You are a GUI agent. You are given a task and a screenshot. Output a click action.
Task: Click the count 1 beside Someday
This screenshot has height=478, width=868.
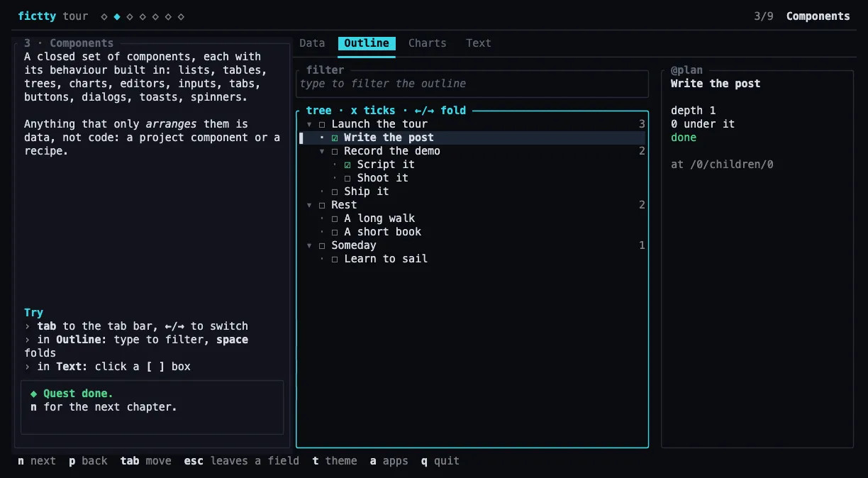(642, 245)
